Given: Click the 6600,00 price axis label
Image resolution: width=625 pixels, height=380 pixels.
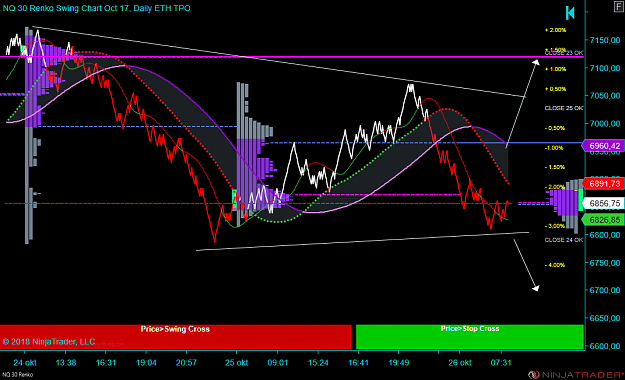Looking at the screenshot, I should tap(605, 346).
